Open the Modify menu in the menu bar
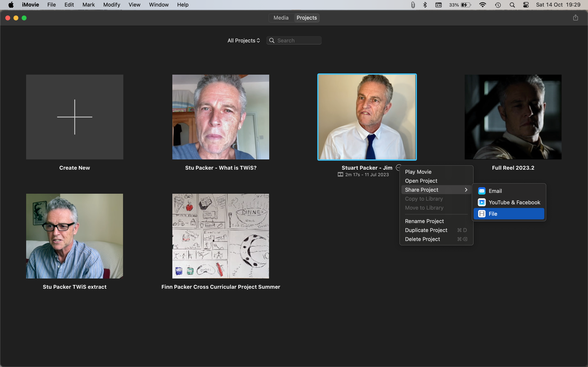 click(111, 5)
